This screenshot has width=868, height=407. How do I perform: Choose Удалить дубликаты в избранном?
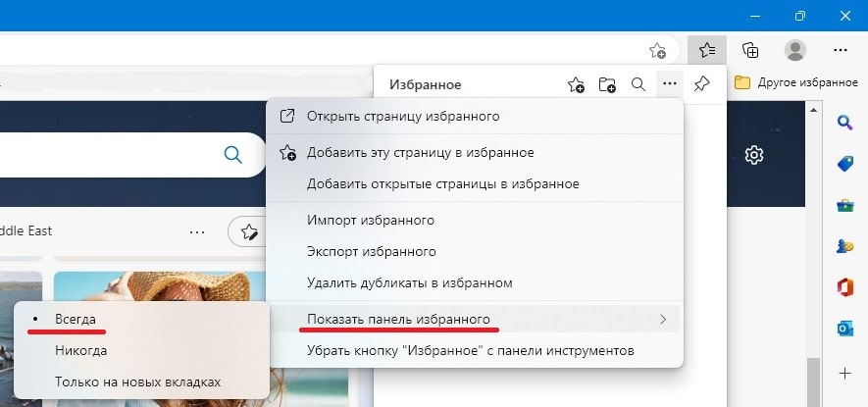(x=409, y=282)
